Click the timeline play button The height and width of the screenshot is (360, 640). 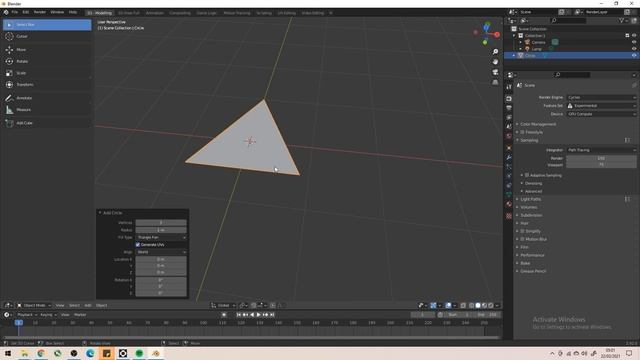[x=259, y=315]
